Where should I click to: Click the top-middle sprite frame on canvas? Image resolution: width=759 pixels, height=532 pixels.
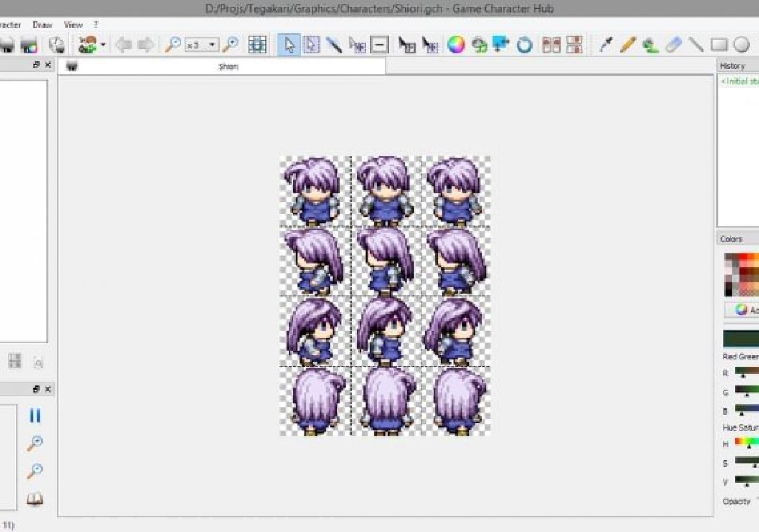coord(385,191)
